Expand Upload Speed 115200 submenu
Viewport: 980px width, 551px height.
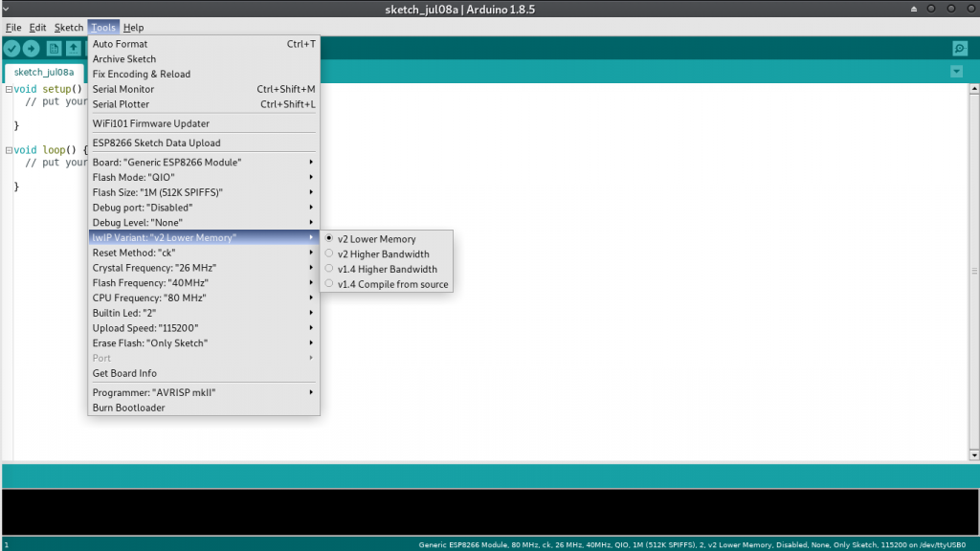204,327
